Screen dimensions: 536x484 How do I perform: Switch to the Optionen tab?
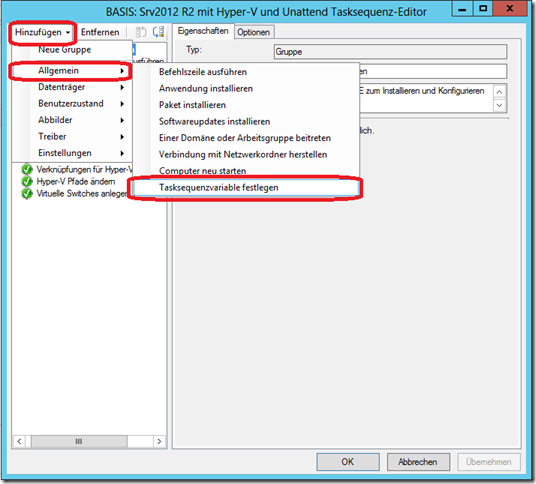tap(254, 32)
